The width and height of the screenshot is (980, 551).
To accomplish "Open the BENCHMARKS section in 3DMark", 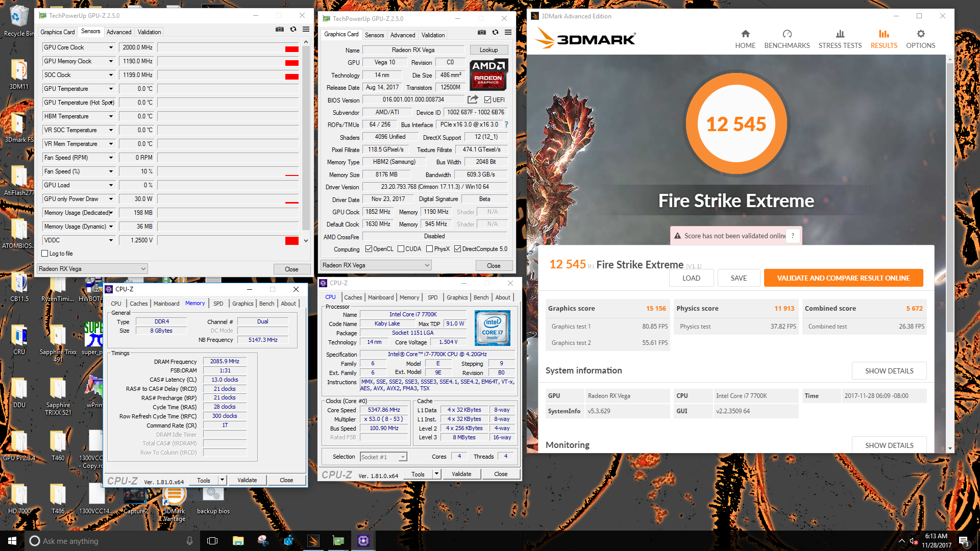I will click(x=787, y=39).
